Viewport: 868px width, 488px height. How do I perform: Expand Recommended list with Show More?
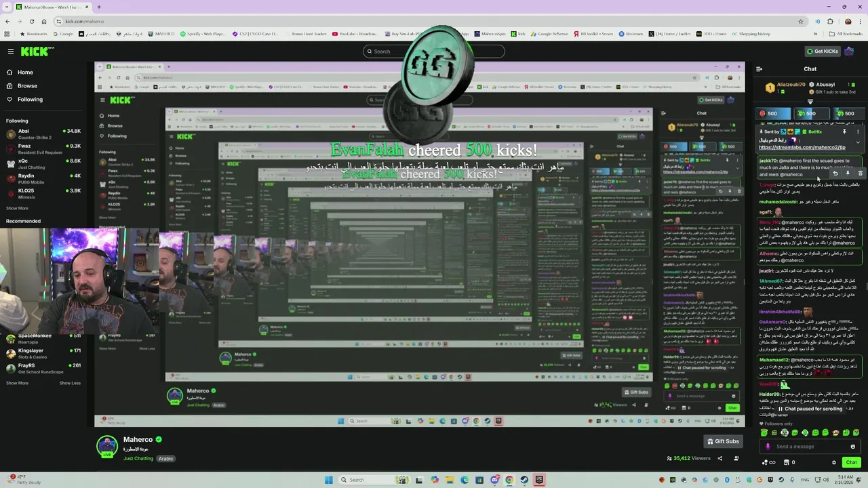pyautogui.click(x=18, y=383)
